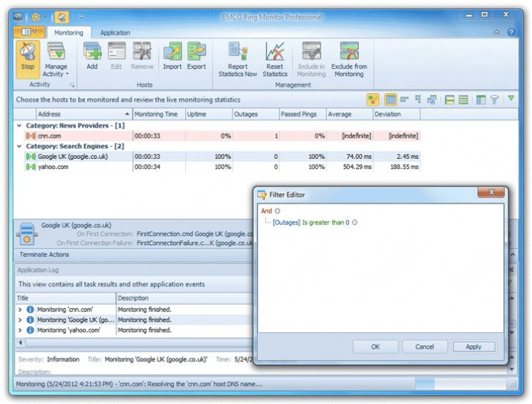
Task: Click the quick access toolbar dropdown arrow
Action: (82, 16)
